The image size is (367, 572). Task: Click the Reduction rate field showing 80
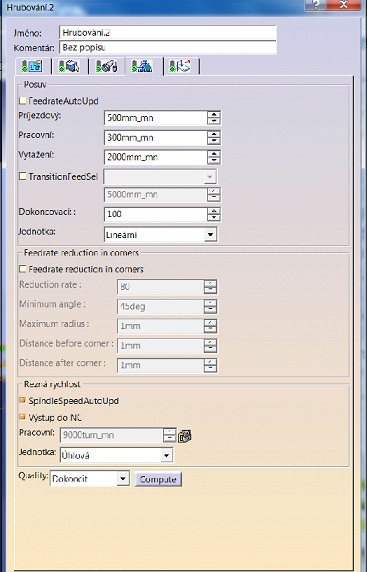[x=160, y=287]
